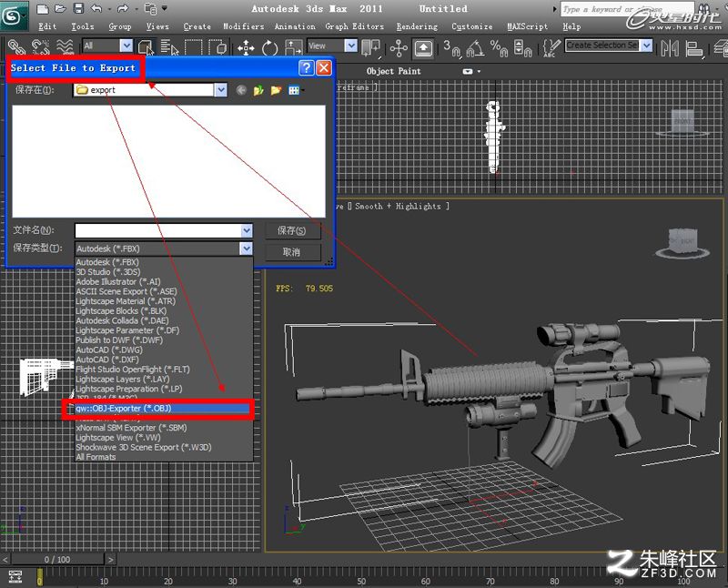Open the quick access toolbar customize arrow
This screenshot has height=588, width=728.
pos(165,8)
